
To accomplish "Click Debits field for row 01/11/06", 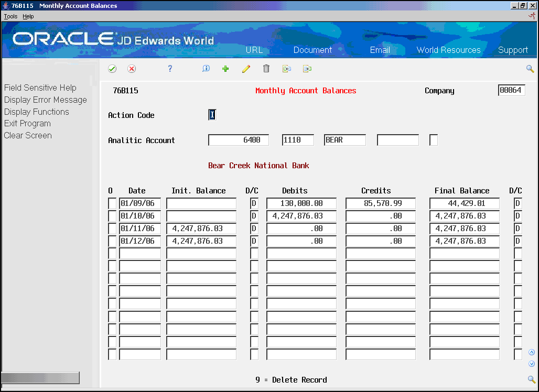I will (x=301, y=228).
